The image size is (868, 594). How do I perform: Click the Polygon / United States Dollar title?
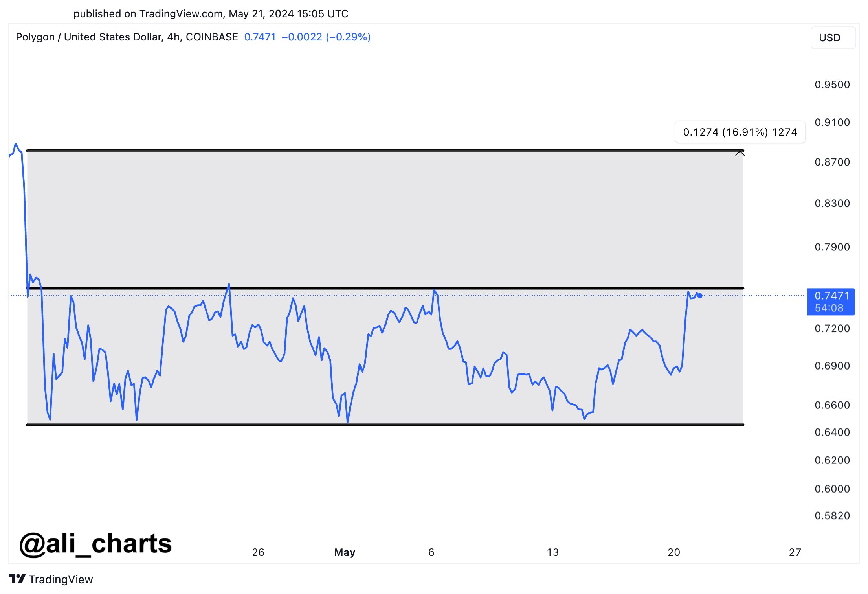[x=127, y=37]
